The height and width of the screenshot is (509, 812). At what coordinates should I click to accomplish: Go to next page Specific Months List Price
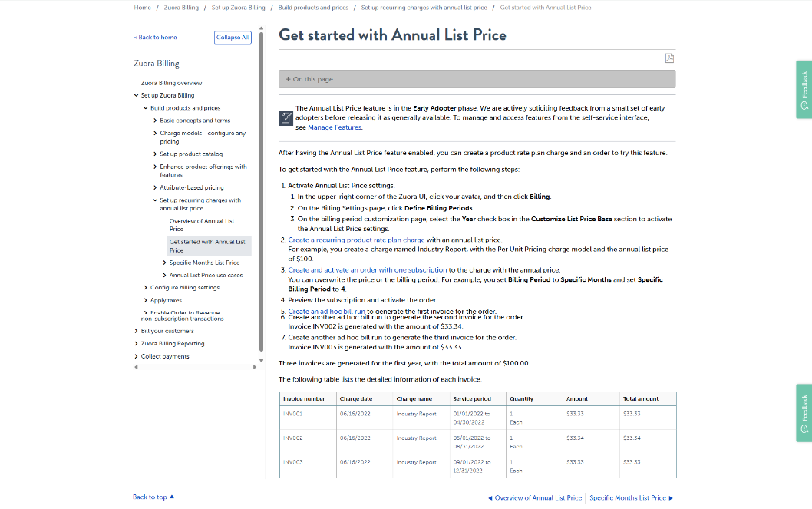coord(632,498)
